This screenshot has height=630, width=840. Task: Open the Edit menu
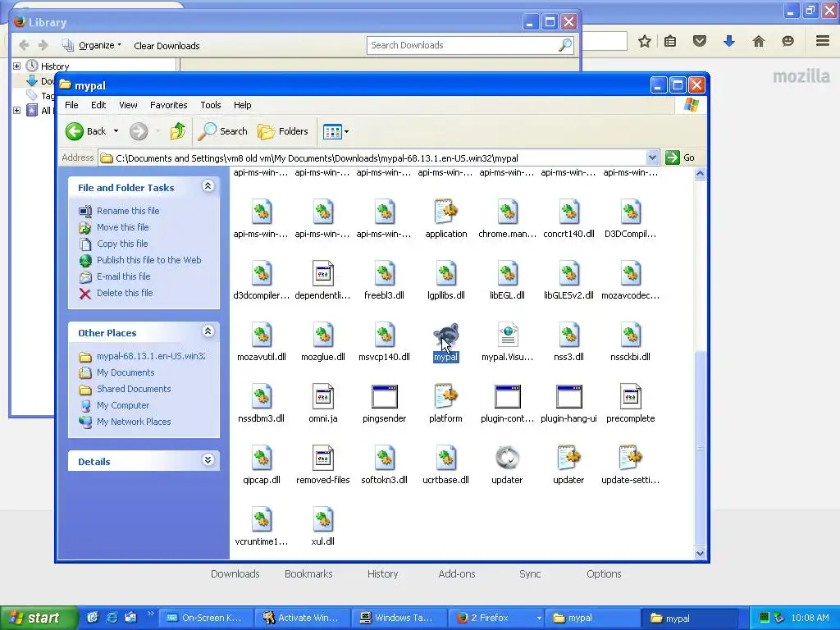coord(98,105)
